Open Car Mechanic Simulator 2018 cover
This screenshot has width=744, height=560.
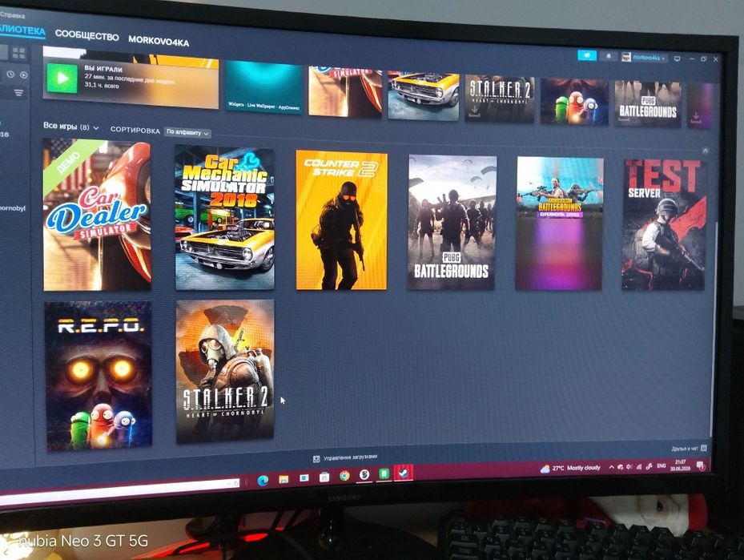coord(224,217)
